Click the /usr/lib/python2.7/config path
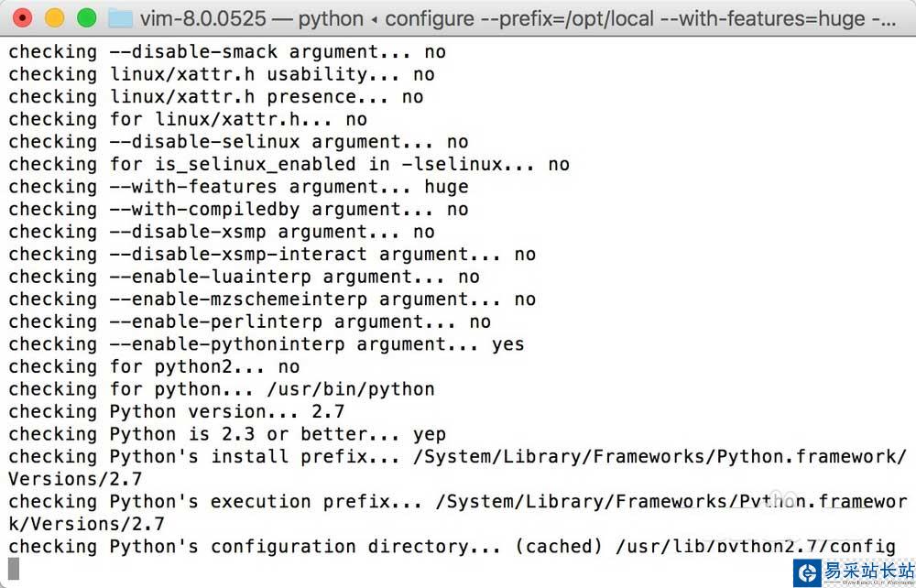The height and width of the screenshot is (588, 916). (755, 547)
